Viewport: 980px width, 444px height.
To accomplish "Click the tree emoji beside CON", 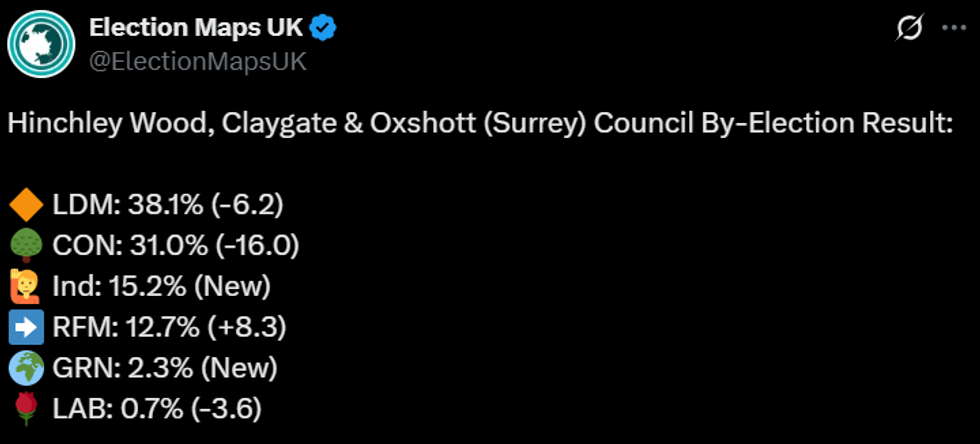I will [23, 246].
